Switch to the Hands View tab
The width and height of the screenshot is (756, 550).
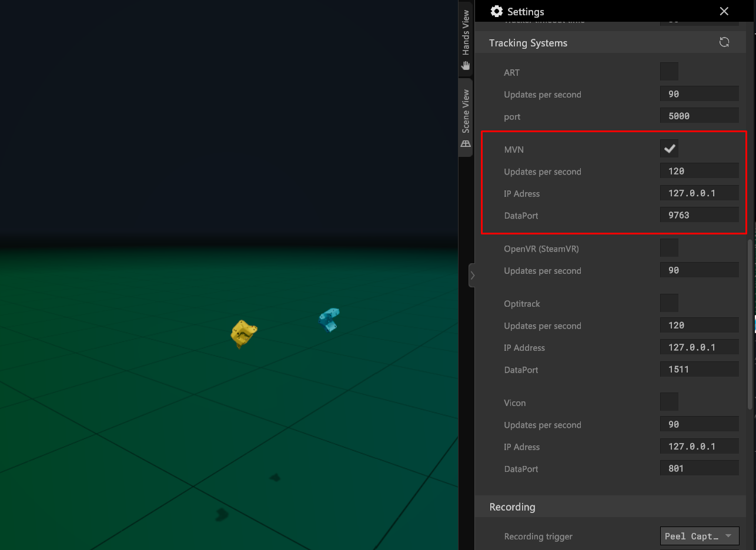click(466, 40)
